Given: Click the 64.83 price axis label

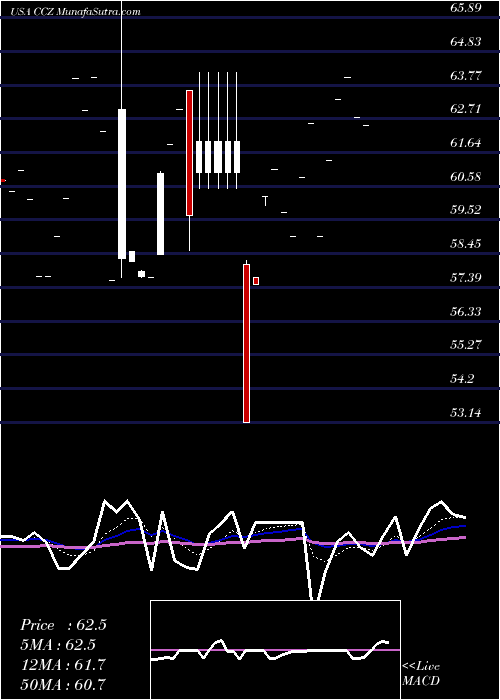Looking at the screenshot, I should pos(466,42).
